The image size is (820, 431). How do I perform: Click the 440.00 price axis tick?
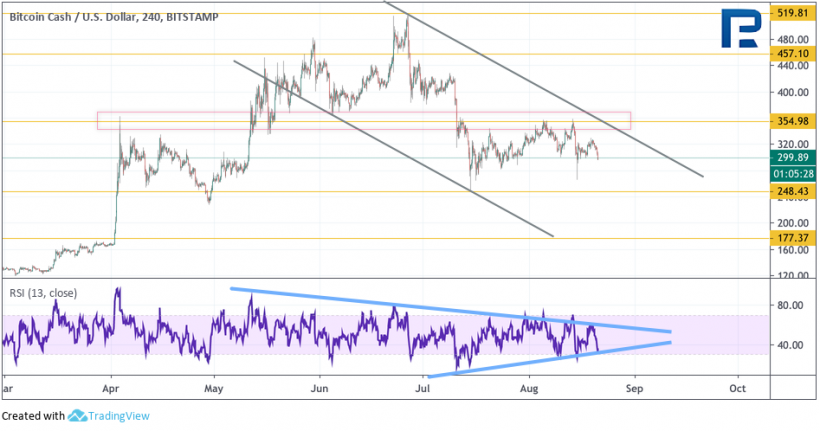click(x=793, y=66)
